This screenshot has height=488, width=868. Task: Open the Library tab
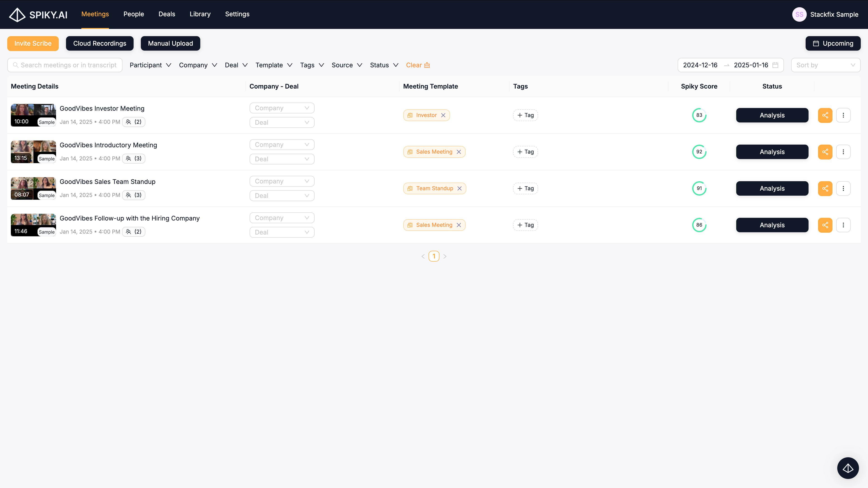200,14
